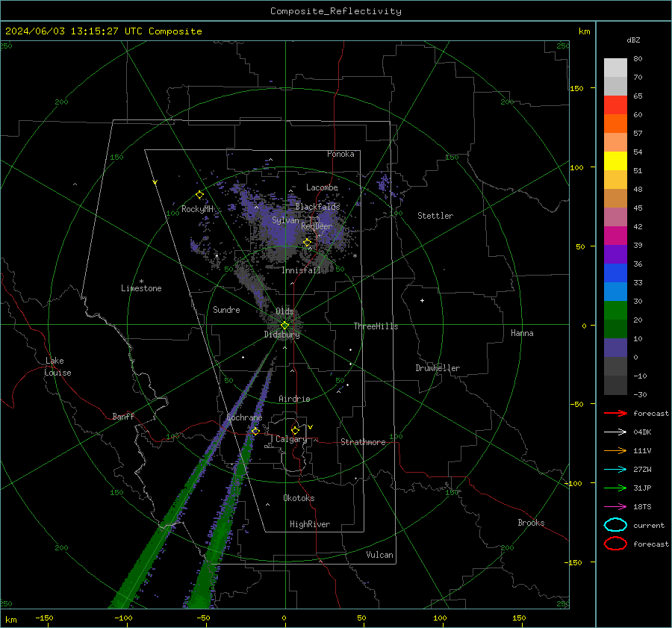Screen dimensions: 672x628
Task: Click the Ponoka label
Action: pyautogui.click(x=340, y=154)
